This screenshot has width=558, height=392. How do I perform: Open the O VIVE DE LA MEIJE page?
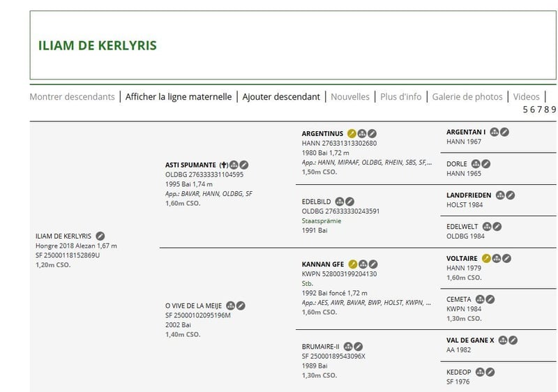tap(193, 306)
